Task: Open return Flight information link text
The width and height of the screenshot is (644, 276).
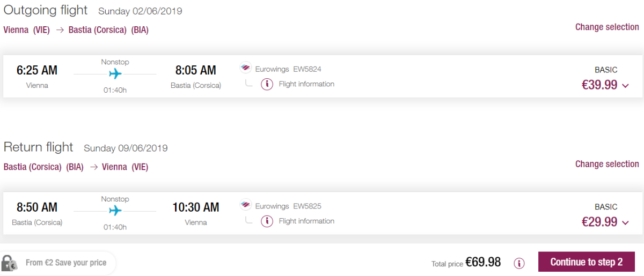Action: point(306,221)
